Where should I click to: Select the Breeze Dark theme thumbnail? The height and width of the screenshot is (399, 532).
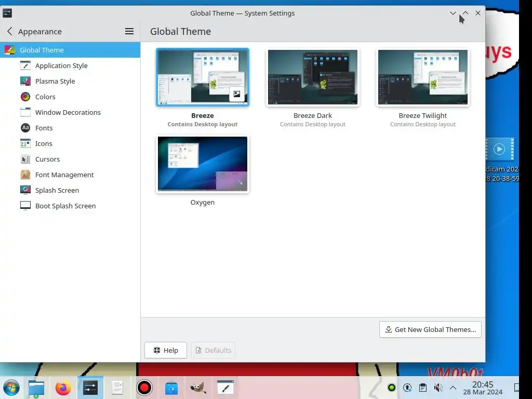[312, 77]
